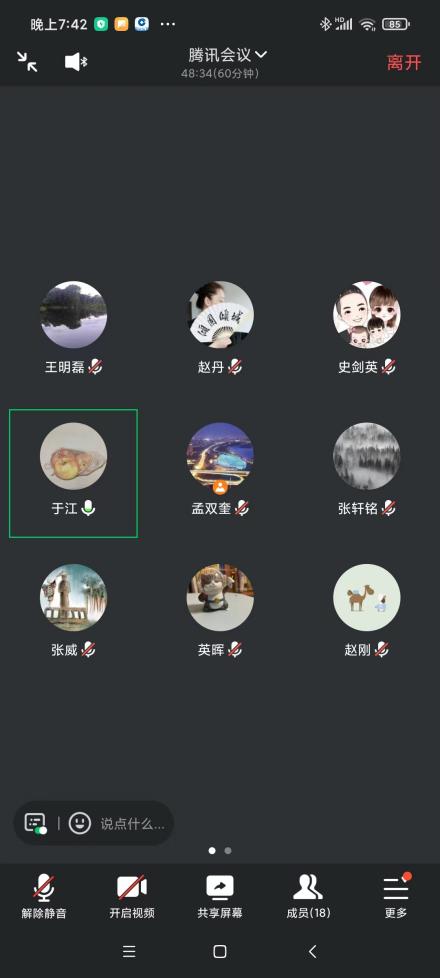Tap 英晖's figurine avatar
Image resolution: width=440 pixels, height=978 pixels.
(x=220, y=598)
